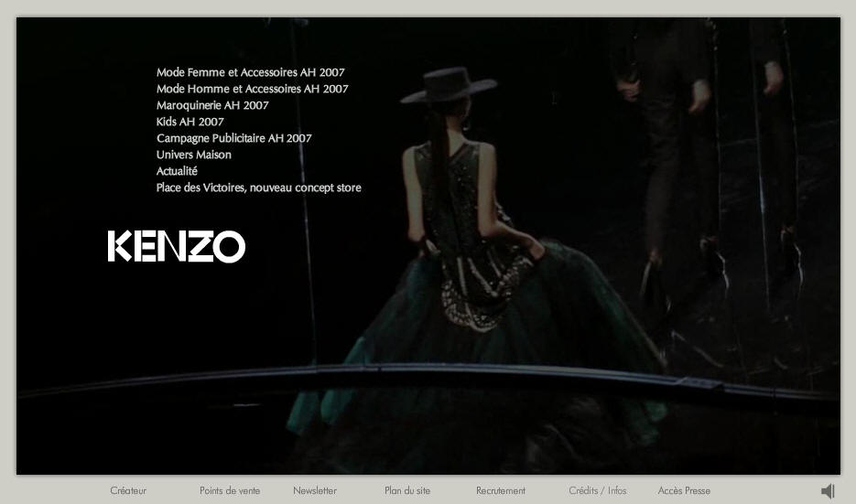Image resolution: width=856 pixels, height=504 pixels.
Task: Open Plan du site link
Action: click(407, 490)
